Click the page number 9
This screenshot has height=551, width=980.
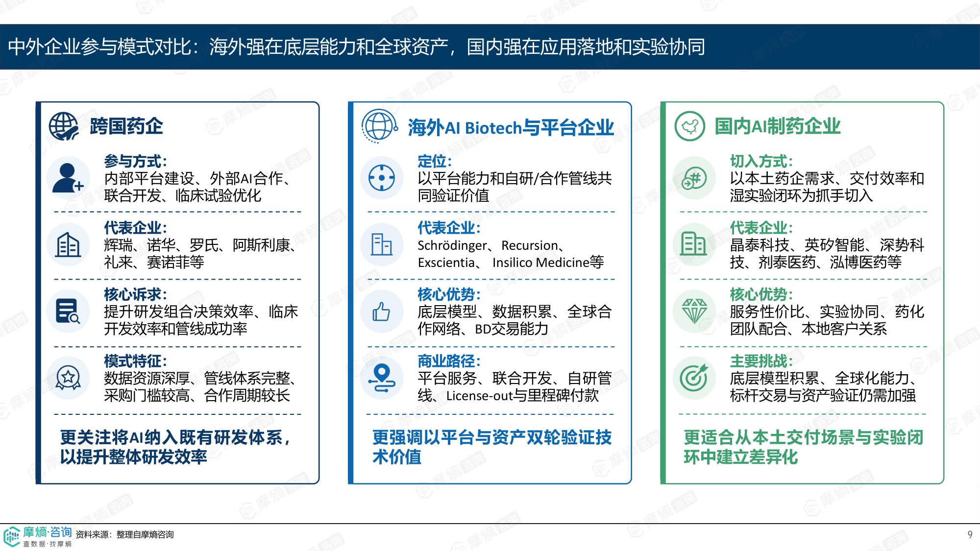(x=970, y=534)
